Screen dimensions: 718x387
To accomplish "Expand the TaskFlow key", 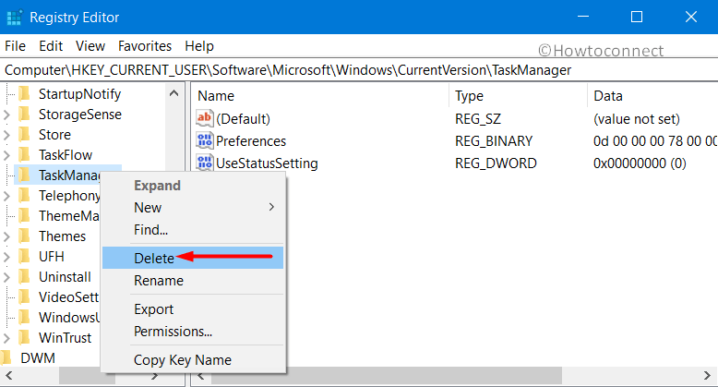I will [7, 155].
